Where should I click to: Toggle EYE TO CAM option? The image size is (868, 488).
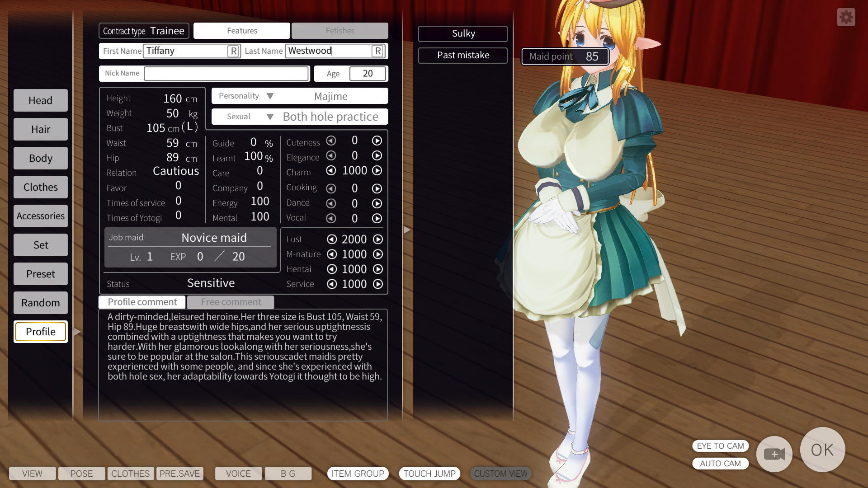720,446
